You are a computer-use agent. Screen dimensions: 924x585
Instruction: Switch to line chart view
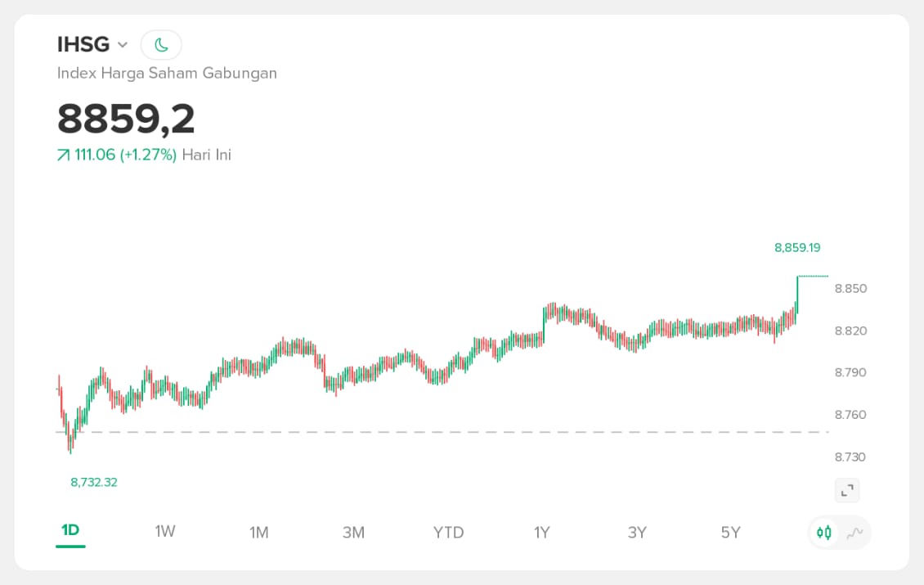pos(854,533)
